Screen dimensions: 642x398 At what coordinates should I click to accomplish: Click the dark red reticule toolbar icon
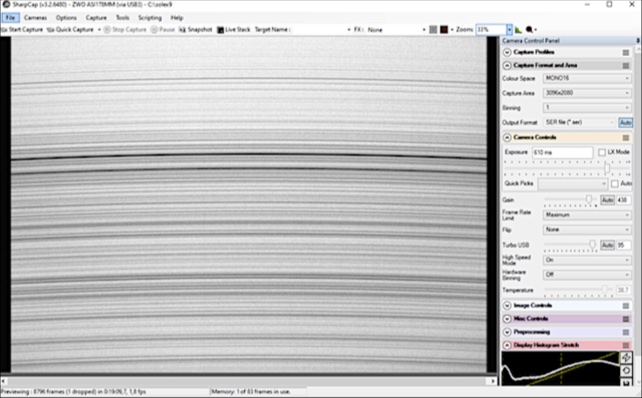[444, 29]
